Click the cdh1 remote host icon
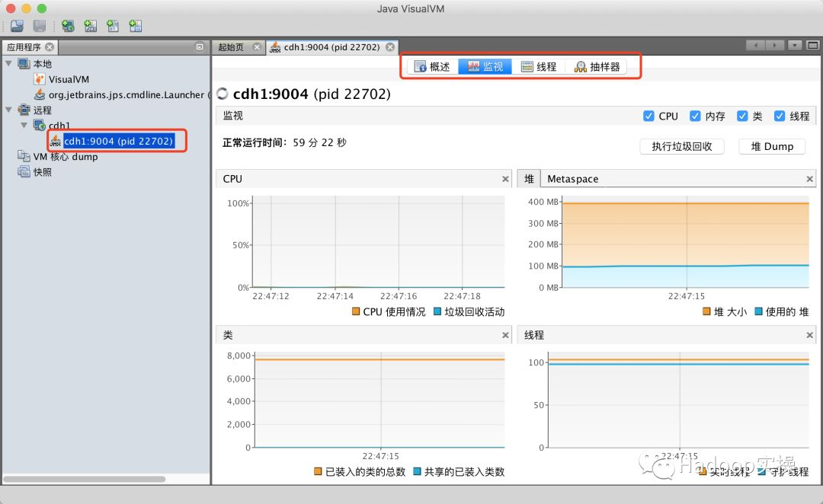Screen dimensions: 823x504 pos(40,126)
